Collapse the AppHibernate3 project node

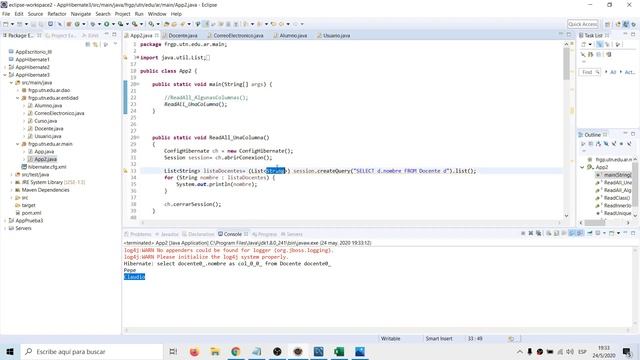pos(5,75)
